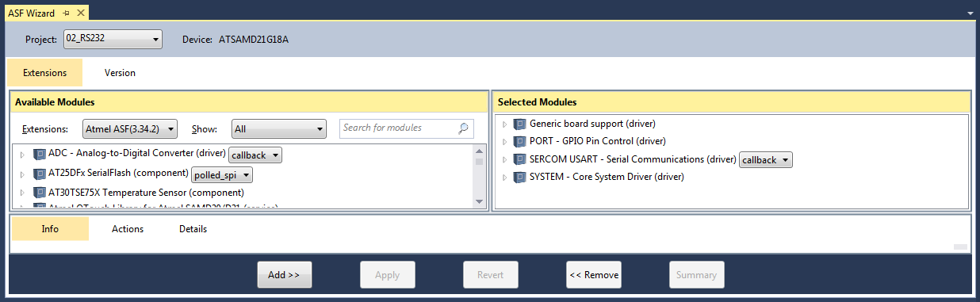Screen dimensions: 980x302
Task: Select the AT30TSE75X Temperature Sensor (component) row
Action: [146, 192]
